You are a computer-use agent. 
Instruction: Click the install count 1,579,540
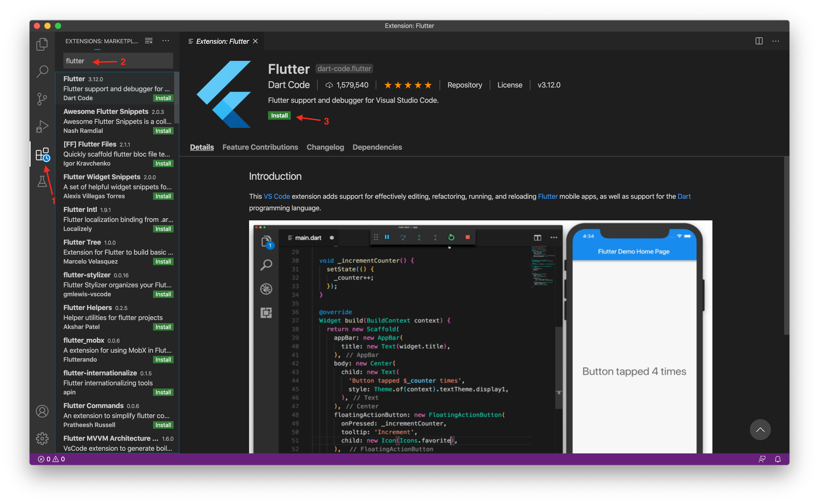click(x=347, y=85)
